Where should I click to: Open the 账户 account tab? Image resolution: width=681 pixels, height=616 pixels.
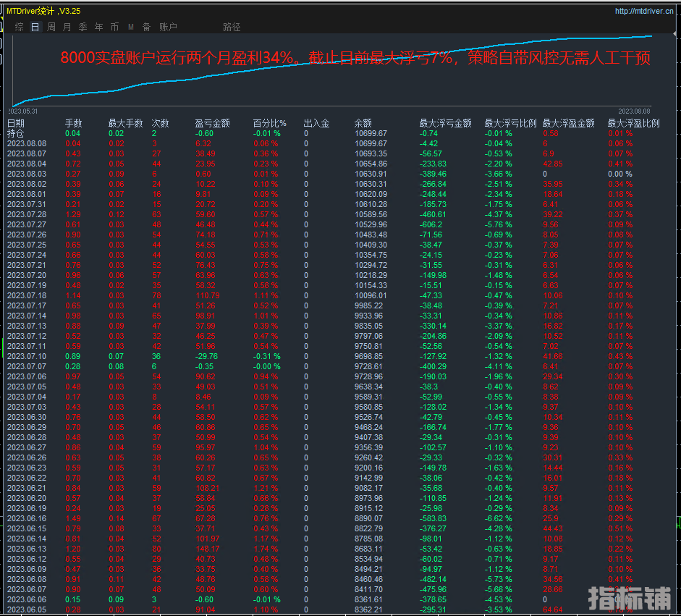[x=168, y=27]
